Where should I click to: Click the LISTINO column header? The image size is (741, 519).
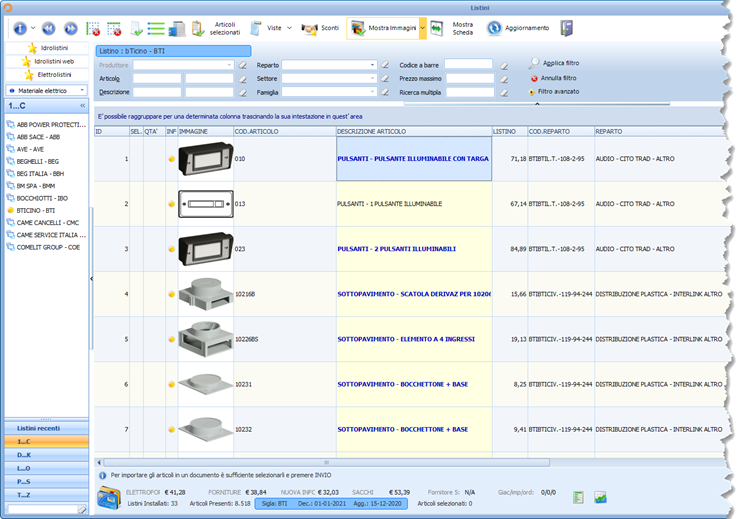pyautogui.click(x=510, y=131)
